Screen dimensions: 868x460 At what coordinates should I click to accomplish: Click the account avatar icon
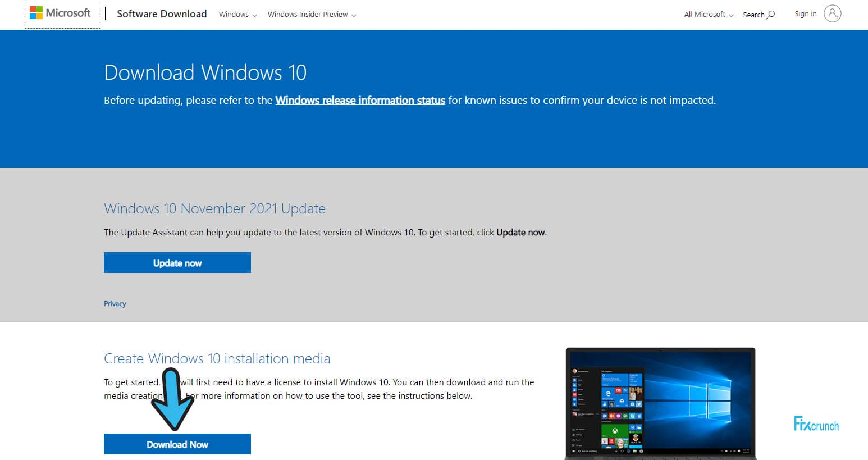[833, 13]
